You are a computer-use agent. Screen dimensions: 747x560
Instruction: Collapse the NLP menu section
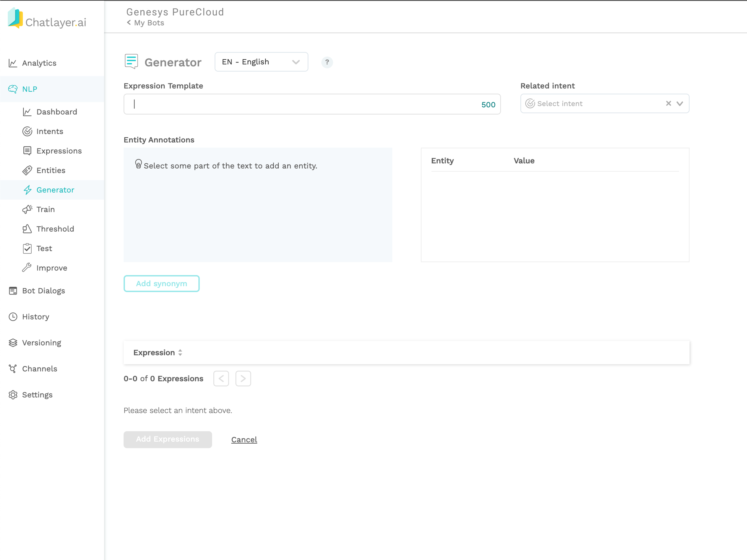click(x=52, y=89)
